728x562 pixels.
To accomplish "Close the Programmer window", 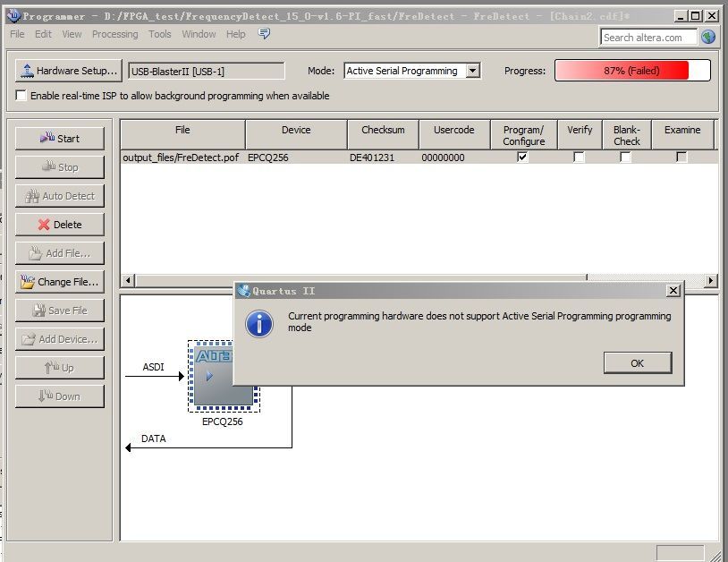I will pyautogui.click(x=712, y=16).
